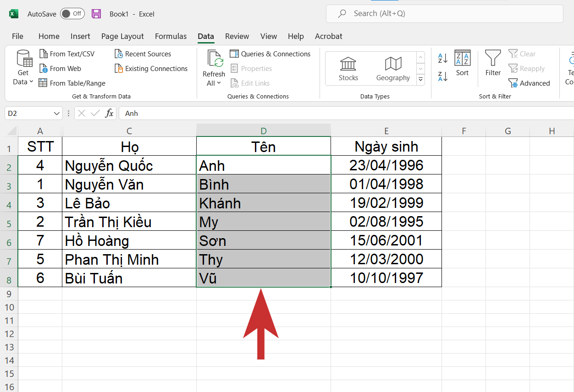Select cell containing Vũ
The image size is (574, 392).
(264, 278)
